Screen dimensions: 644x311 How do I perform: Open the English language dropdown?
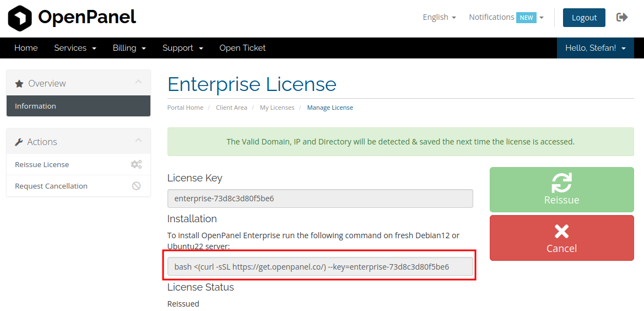(439, 17)
